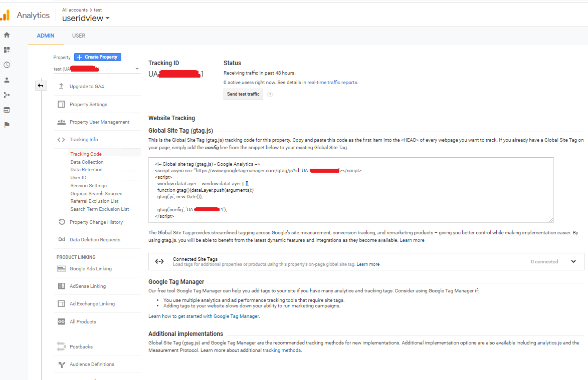Screen dimensions: 588x380
Task: Open the Audience person icon
Action: click(7, 80)
